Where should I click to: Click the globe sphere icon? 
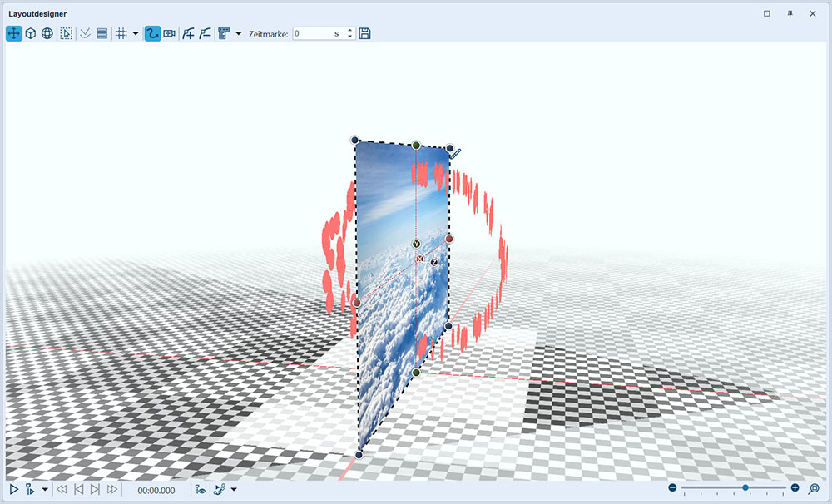(x=47, y=33)
